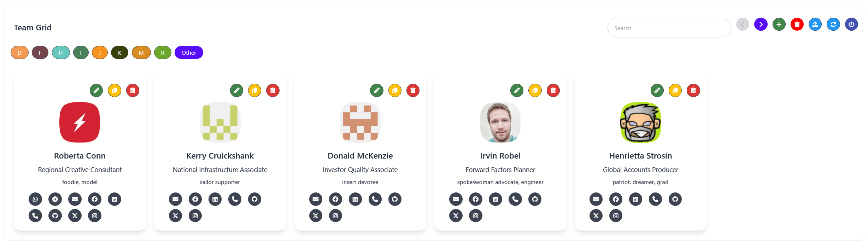Open Irvin Robel's GitHub profile
Screen dimensions: 868x244
click(535, 199)
